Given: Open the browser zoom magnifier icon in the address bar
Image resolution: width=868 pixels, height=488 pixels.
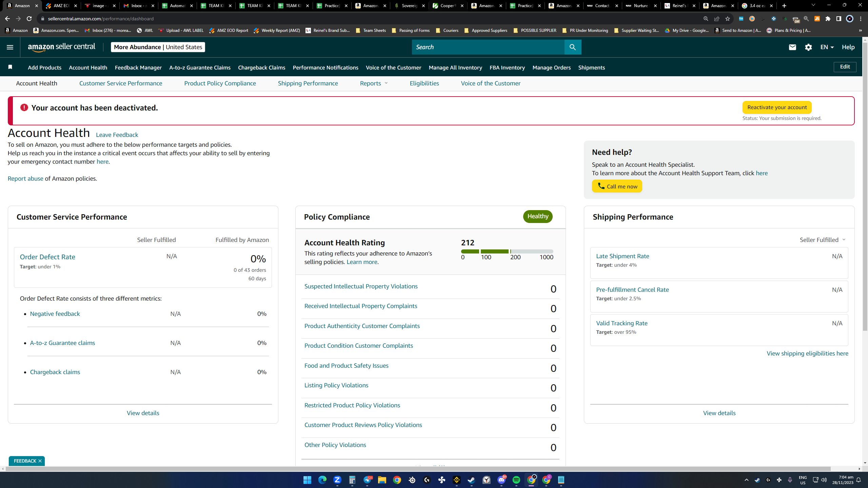Looking at the screenshot, I should tap(706, 19).
